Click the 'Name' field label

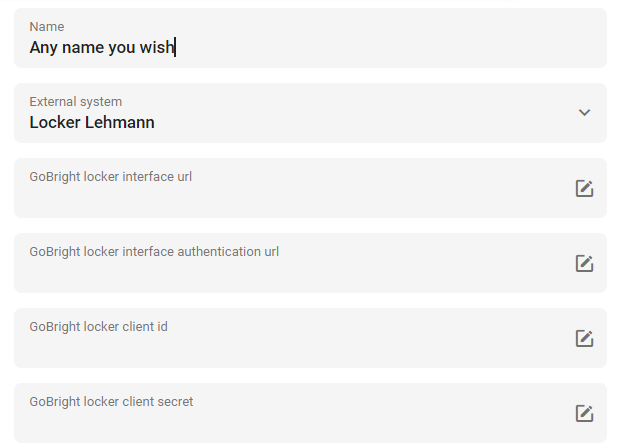[47, 26]
